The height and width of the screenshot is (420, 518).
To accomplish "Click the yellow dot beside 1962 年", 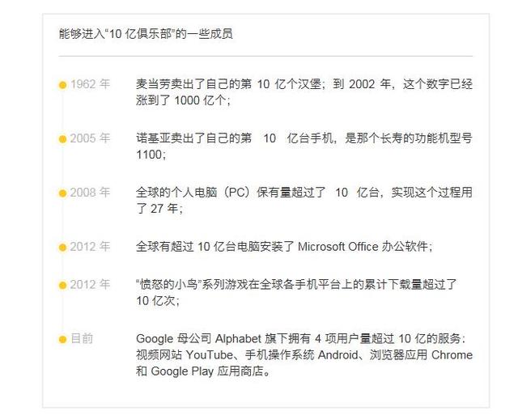I will point(62,85).
